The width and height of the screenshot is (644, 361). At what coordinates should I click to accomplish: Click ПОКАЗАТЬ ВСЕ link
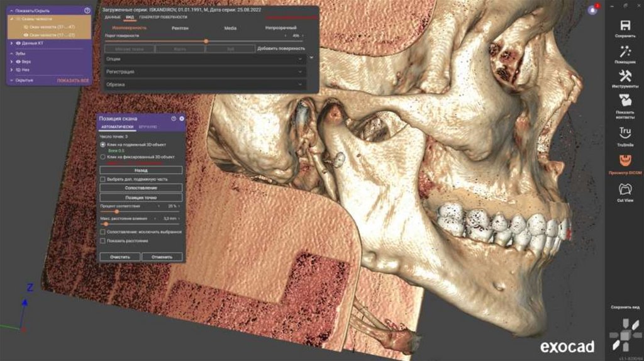tap(73, 81)
